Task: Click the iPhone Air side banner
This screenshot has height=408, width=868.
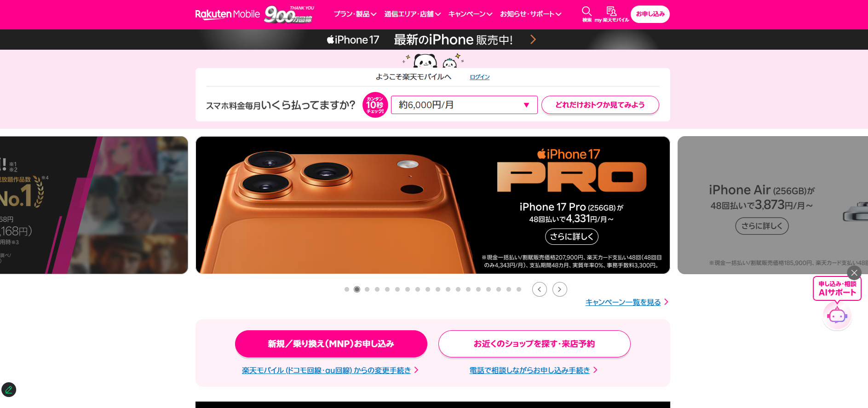Action: point(772,205)
